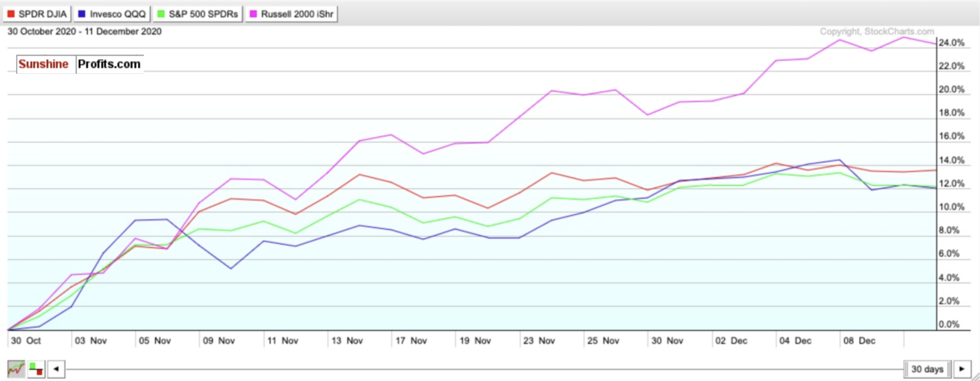Click the date range slider track
The height and width of the screenshot is (381, 980).
(x=484, y=369)
